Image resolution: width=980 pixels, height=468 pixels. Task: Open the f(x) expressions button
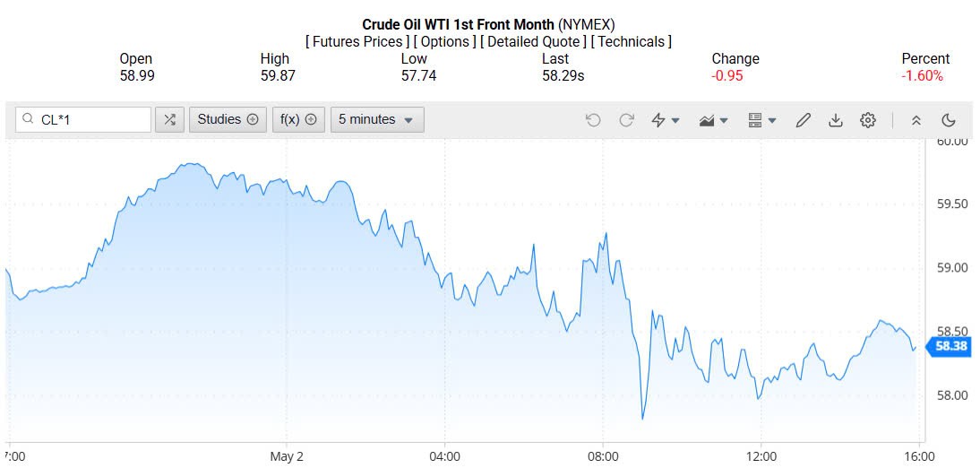click(x=298, y=119)
